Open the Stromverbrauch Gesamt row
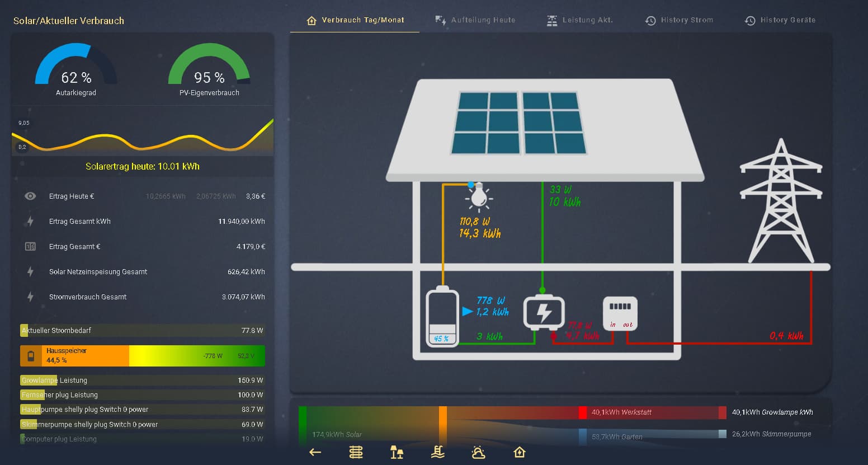Screen dimensions: 868x465 143,297
